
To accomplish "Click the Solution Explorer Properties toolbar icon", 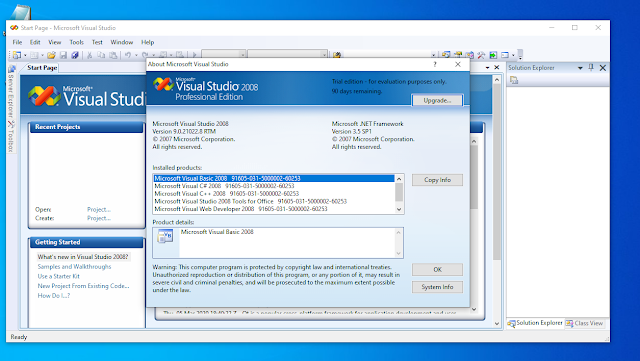I will tap(514, 80).
